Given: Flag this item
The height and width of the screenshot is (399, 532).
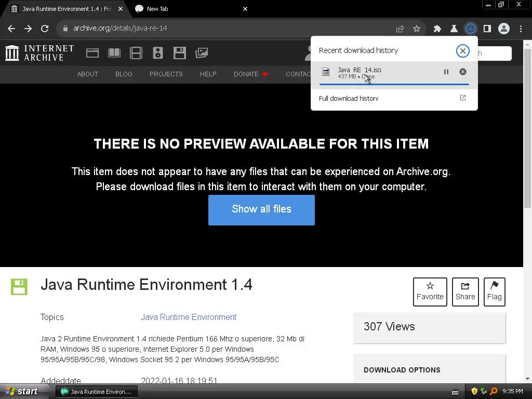Looking at the screenshot, I should [495, 292].
